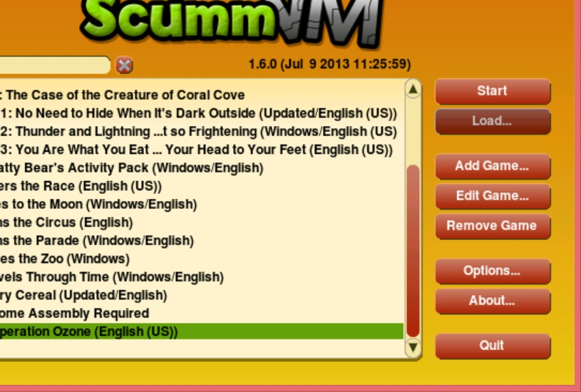The width and height of the screenshot is (581, 392).
Task: Click the scroll down arrow of the game list
Action: coord(413,347)
